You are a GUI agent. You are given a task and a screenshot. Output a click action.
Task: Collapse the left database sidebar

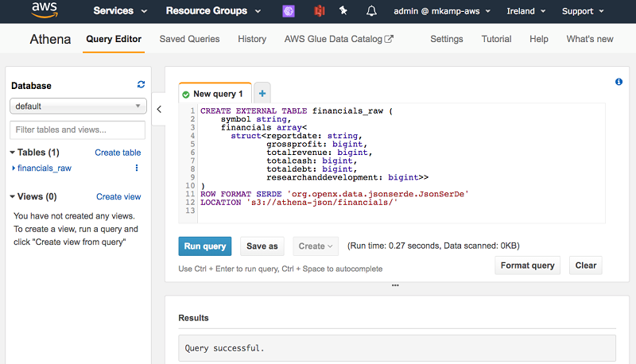pos(157,109)
